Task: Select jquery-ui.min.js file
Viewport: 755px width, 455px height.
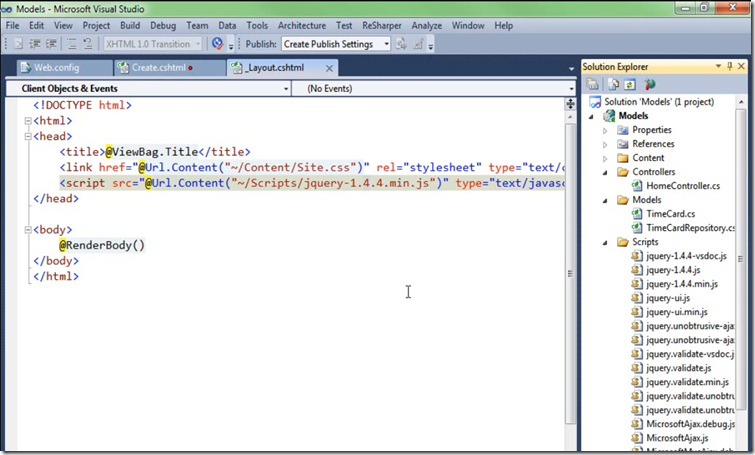Action: (677, 312)
